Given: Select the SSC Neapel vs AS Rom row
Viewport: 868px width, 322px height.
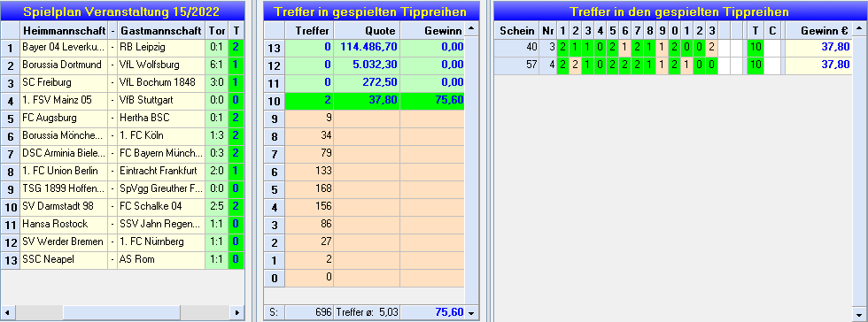Looking at the screenshot, I should click(122, 259).
